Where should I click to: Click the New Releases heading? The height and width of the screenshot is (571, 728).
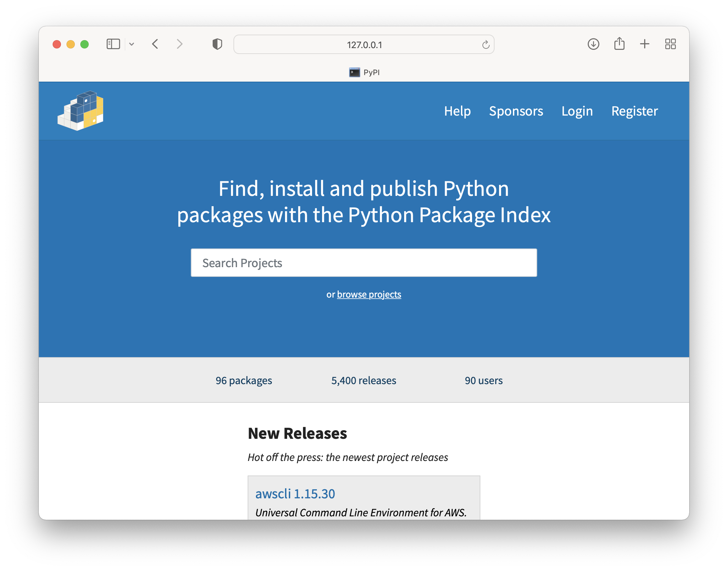pos(298,433)
